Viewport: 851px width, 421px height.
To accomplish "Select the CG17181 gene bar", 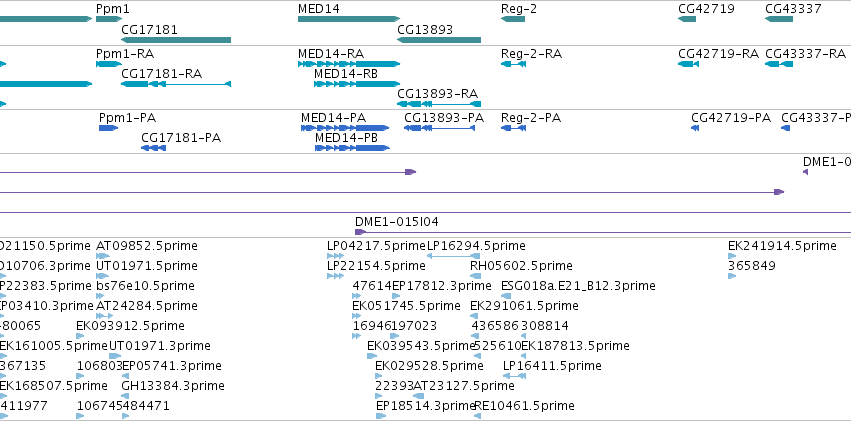I will coord(176,40).
